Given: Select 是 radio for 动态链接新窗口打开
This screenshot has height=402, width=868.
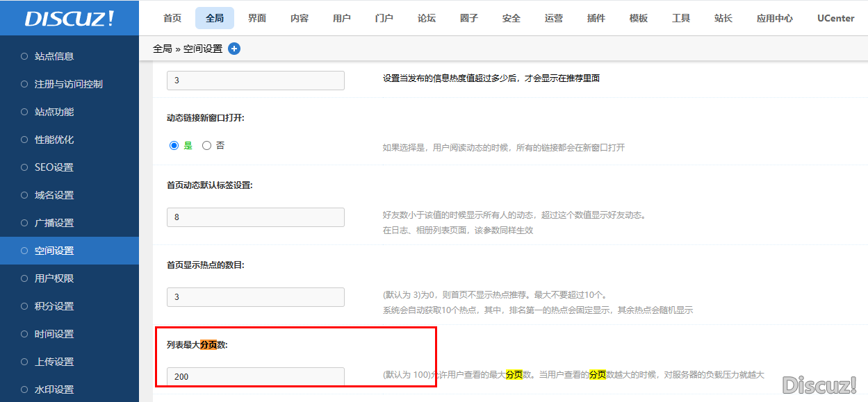Looking at the screenshot, I should (174, 146).
